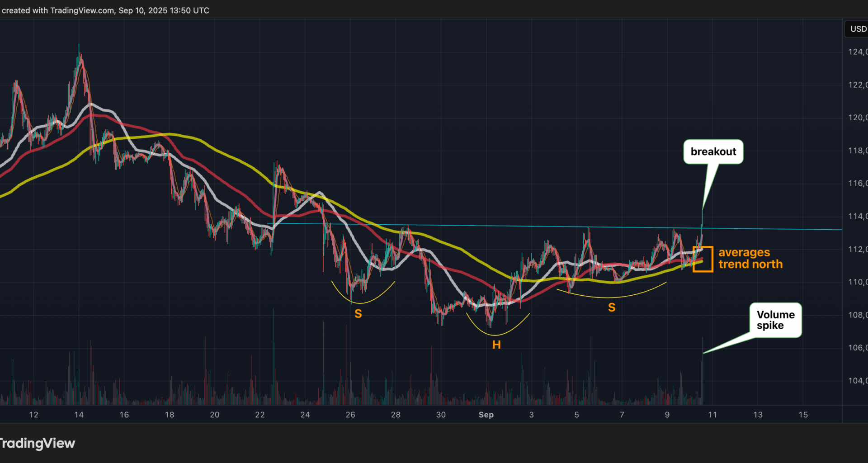868x463 pixels.
Task: Click the date label 14 on time axis
Action: tap(79, 415)
